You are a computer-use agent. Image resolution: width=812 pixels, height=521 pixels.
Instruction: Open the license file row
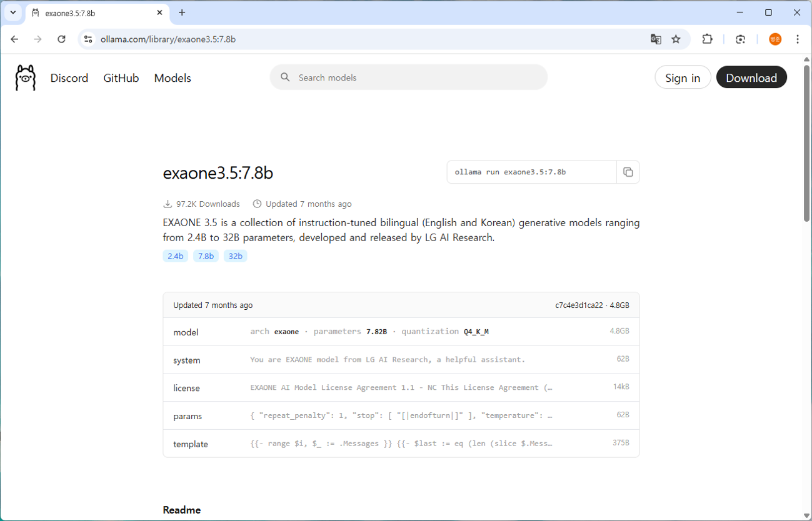pos(401,388)
